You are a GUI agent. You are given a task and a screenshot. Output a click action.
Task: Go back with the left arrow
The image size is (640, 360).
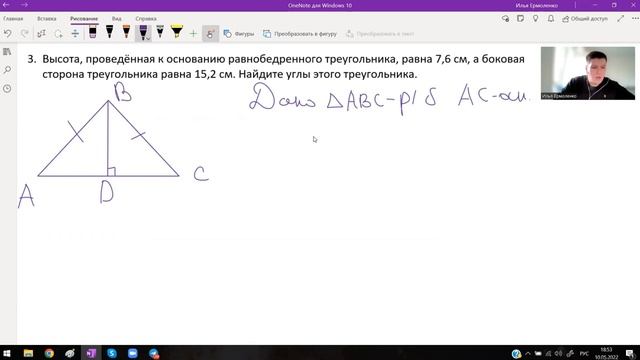7,5
